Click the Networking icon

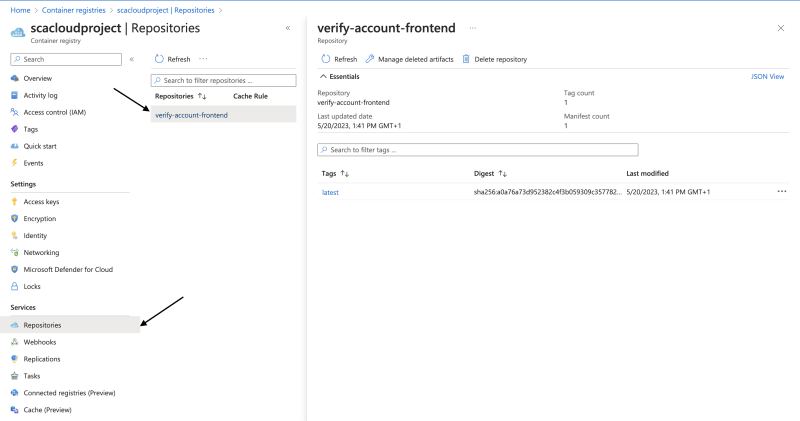(14, 252)
